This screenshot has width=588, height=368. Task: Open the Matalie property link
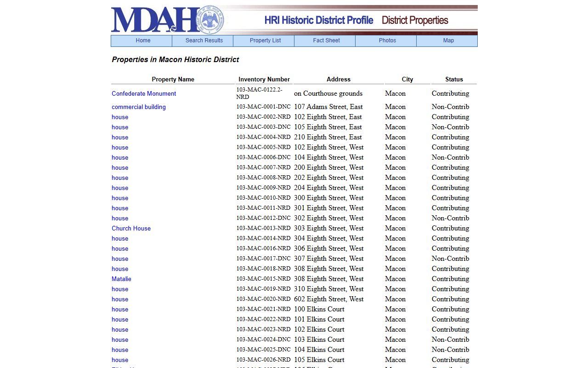point(121,279)
